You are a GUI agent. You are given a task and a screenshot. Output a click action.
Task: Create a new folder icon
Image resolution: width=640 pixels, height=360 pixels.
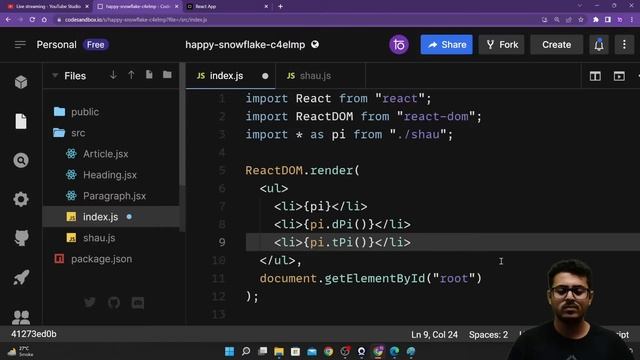pos(167,75)
